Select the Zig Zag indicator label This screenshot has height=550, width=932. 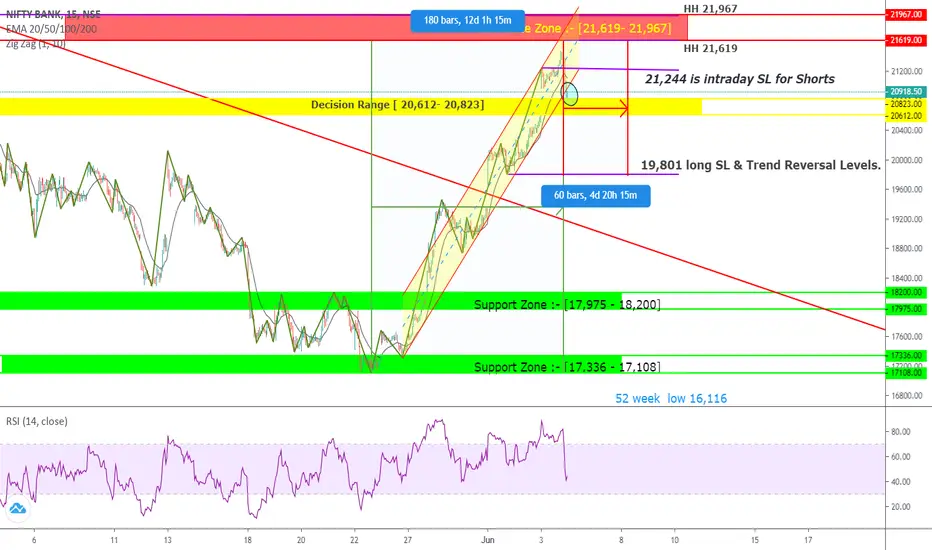coord(36,43)
